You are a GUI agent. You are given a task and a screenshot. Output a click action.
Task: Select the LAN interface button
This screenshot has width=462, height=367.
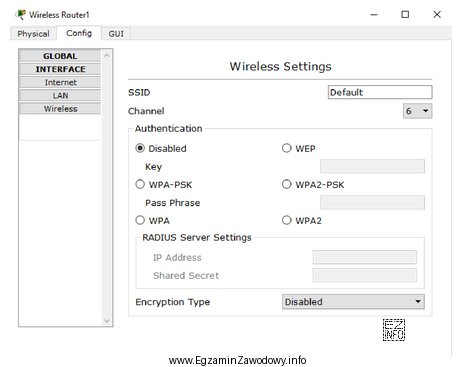60,96
